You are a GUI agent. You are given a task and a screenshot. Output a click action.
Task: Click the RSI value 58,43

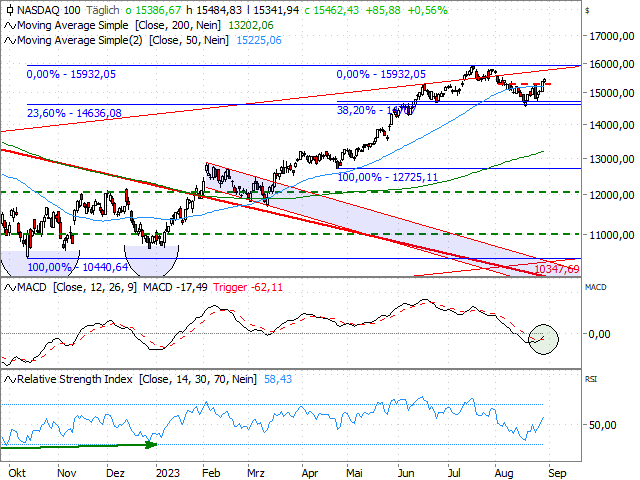click(278, 379)
